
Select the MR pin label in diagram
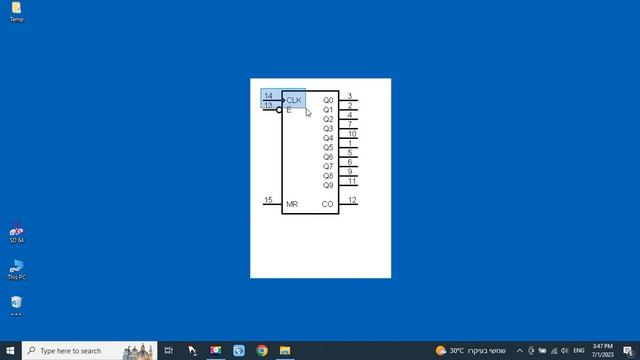tap(292, 204)
